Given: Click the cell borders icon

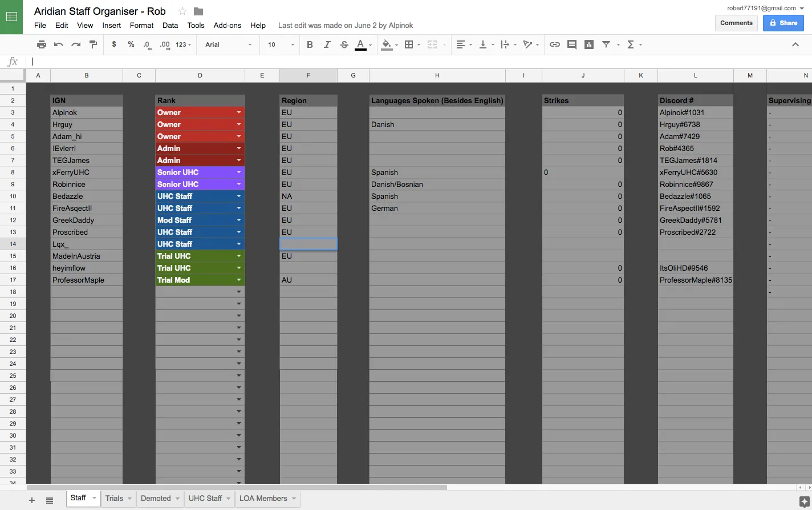Looking at the screenshot, I should click(x=409, y=44).
